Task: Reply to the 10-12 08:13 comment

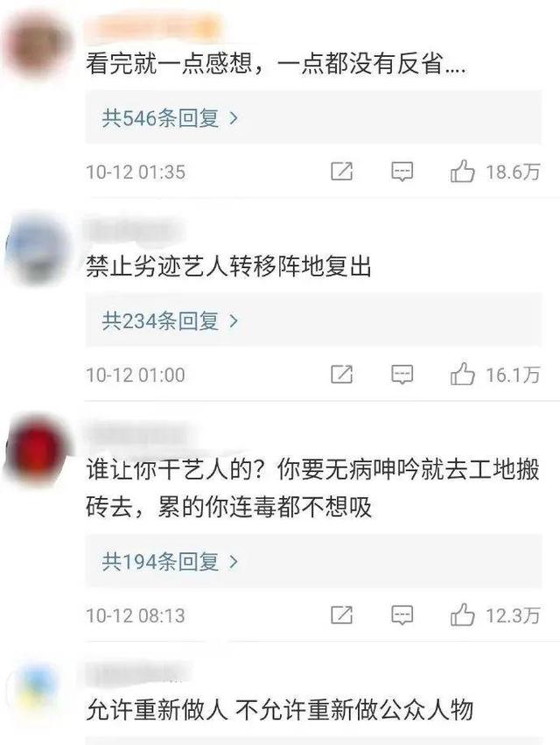Action: pyautogui.click(x=402, y=615)
